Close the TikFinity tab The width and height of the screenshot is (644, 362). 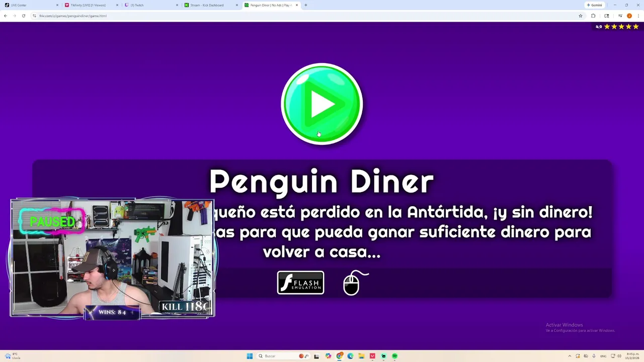click(117, 5)
